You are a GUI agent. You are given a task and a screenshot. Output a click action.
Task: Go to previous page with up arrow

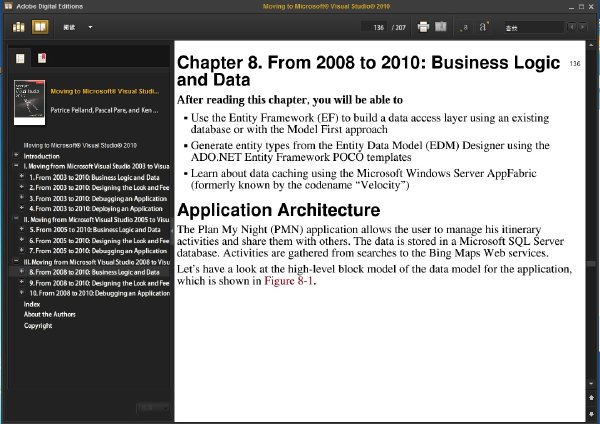coord(591,398)
